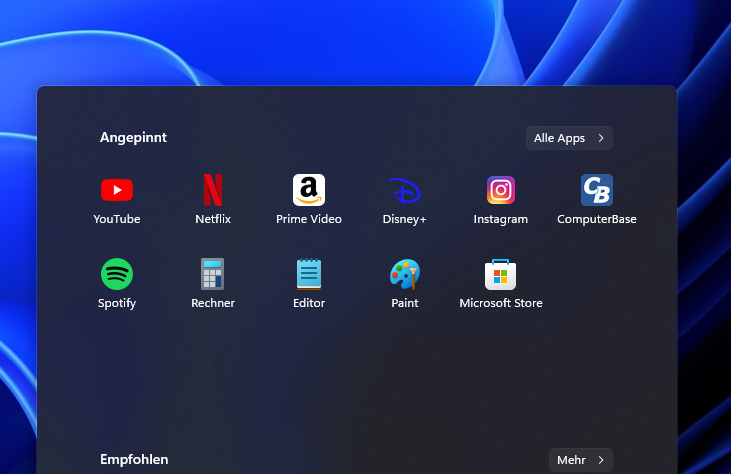
Task: Show all apps via Alle Apps button
Action: (x=569, y=138)
